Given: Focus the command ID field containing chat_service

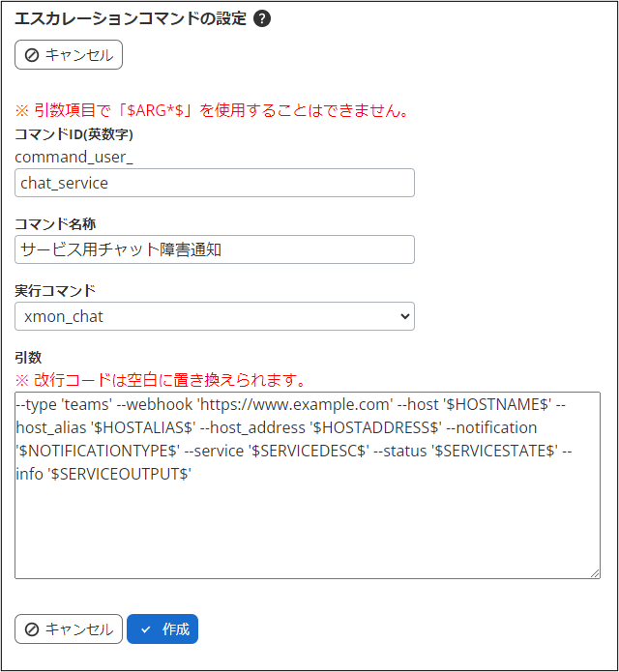Looking at the screenshot, I should 215,183.
